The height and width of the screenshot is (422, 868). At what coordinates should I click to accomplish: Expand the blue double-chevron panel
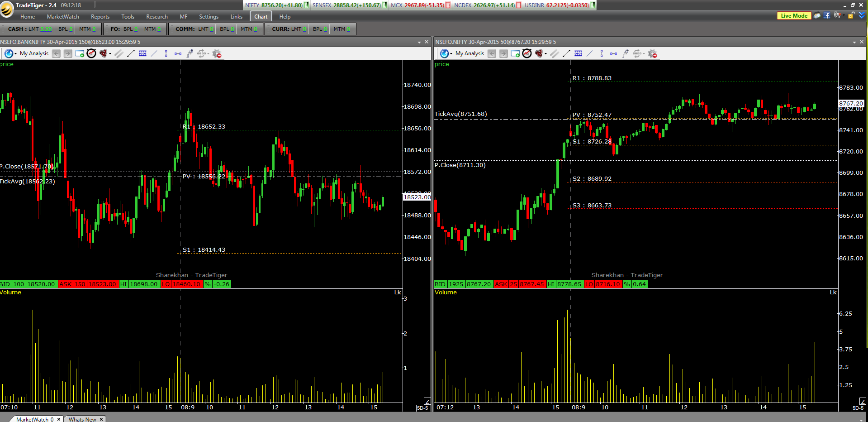[862, 15]
